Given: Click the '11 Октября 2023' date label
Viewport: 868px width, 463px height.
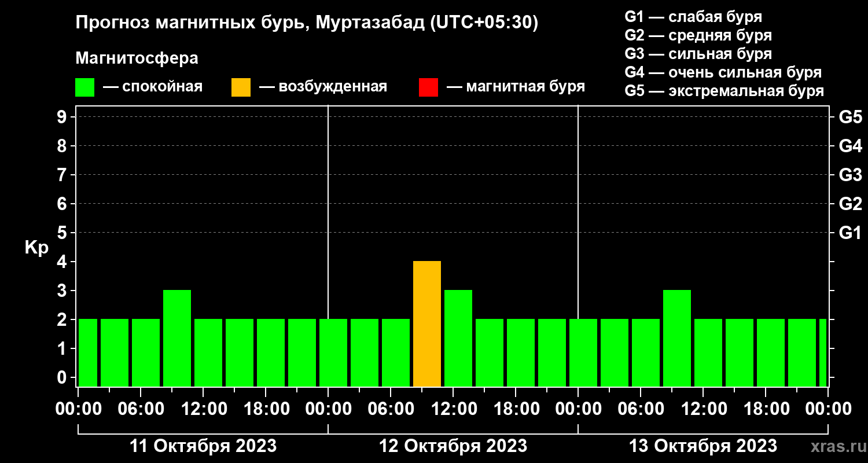Looking at the screenshot, I should coord(203,446).
